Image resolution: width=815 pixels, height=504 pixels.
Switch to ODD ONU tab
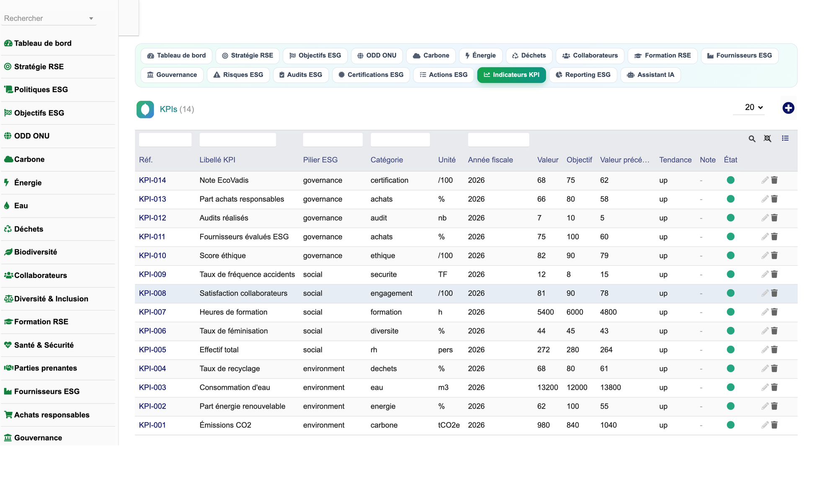tap(377, 56)
